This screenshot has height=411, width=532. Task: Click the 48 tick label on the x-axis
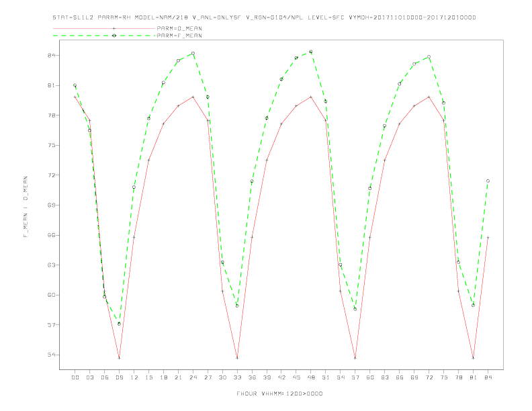(x=311, y=377)
